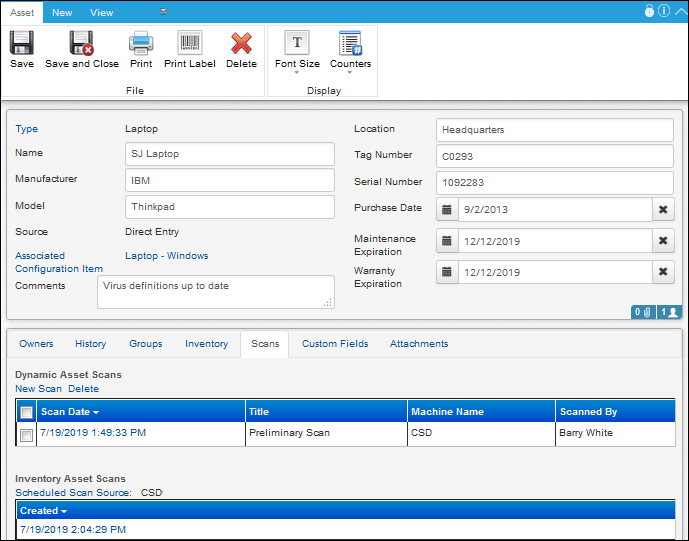This screenshot has height=541, width=689.
Task: Click the Print Label barcode icon
Action: (x=190, y=43)
